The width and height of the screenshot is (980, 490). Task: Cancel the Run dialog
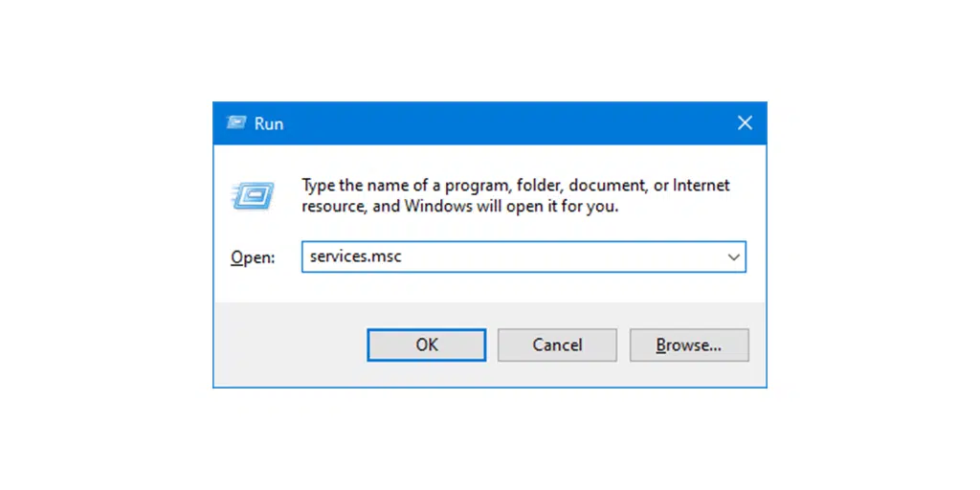557,345
